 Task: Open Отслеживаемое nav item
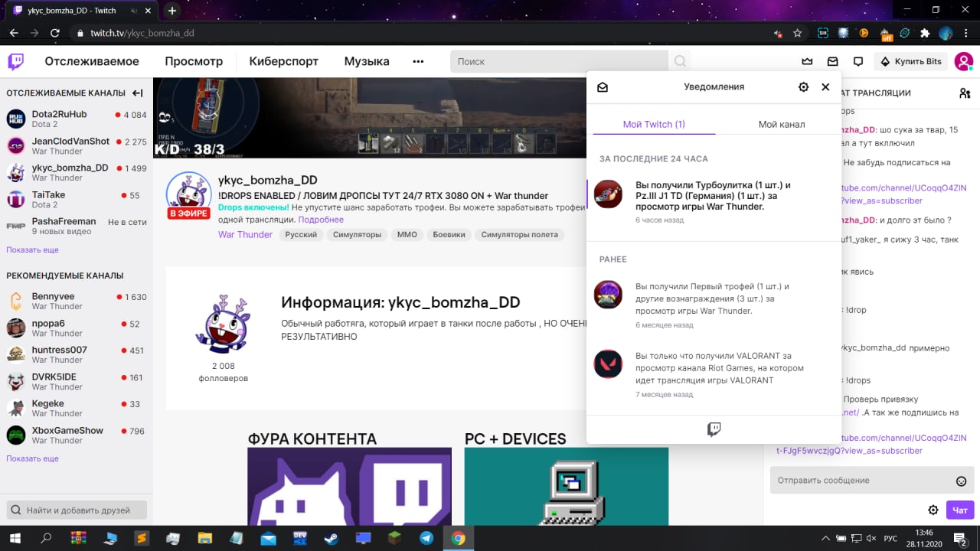pos(92,61)
